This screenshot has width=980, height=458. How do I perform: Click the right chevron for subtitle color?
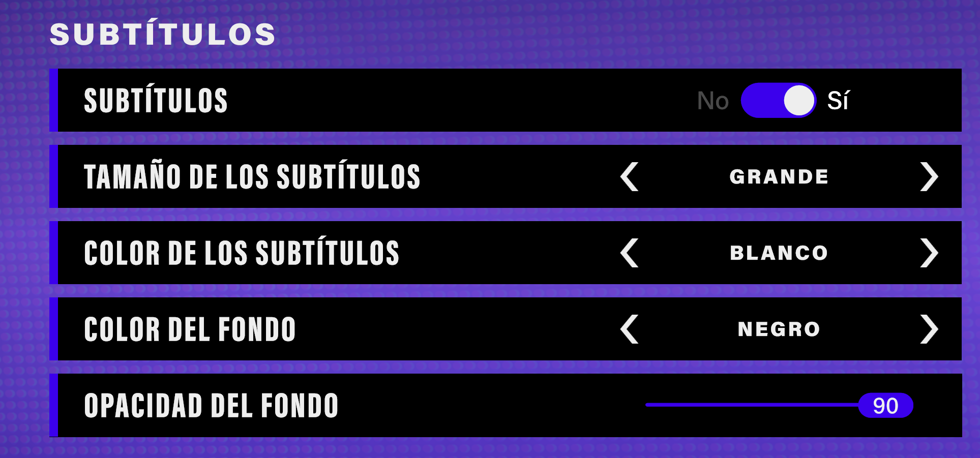point(930,253)
